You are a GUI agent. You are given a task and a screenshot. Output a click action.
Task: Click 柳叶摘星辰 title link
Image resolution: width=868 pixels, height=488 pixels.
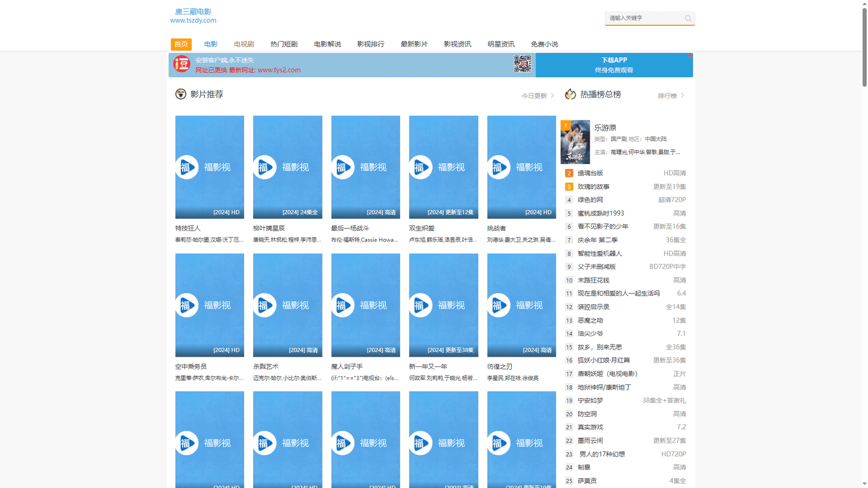pos(269,228)
